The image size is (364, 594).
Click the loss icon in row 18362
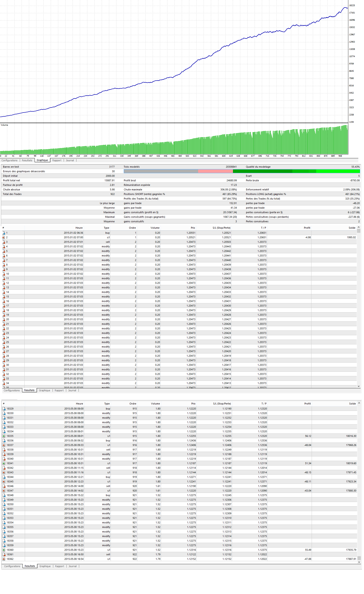(4, 559)
